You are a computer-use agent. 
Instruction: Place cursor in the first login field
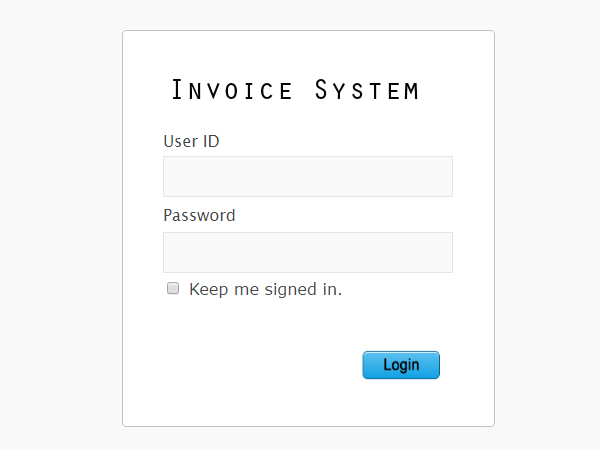307,176
